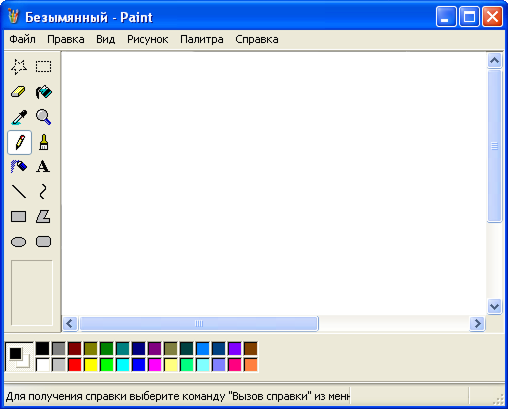This screenshot has height=409, width=508.
Task: Pick the Fill With Color bucket tool
Action: coord(44,92)
